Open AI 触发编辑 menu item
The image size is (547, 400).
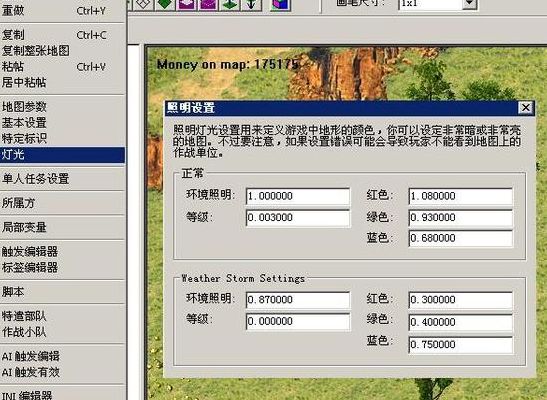62,356
